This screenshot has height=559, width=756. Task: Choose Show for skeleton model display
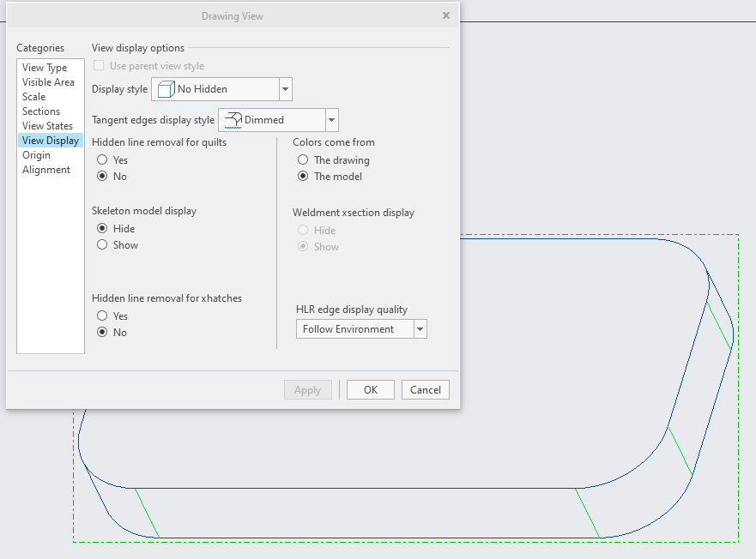[103, 245]
